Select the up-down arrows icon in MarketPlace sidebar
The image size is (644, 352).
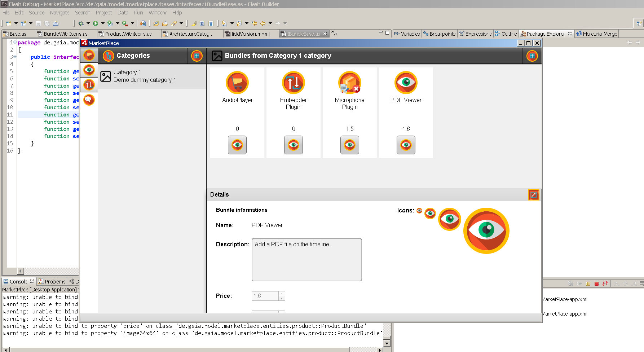click(89, 85)
